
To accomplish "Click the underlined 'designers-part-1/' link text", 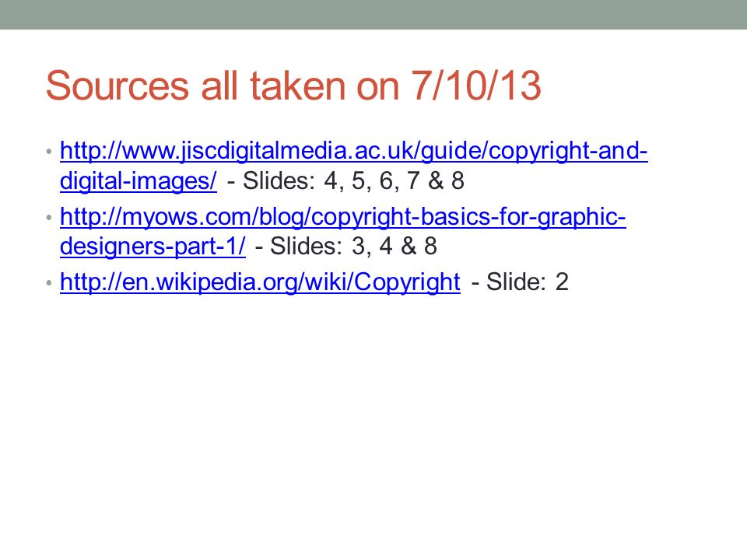I will (x=153, y=247).
